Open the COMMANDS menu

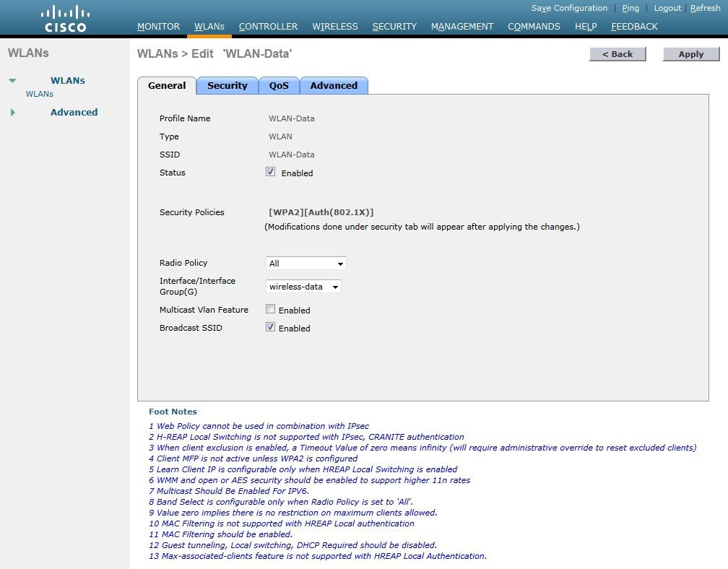tap(534, 26)
